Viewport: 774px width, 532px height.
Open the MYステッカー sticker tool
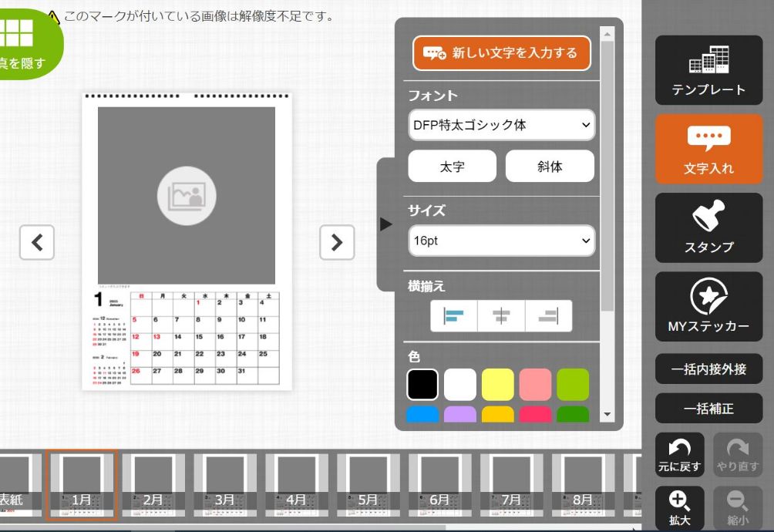pos(708,306)
